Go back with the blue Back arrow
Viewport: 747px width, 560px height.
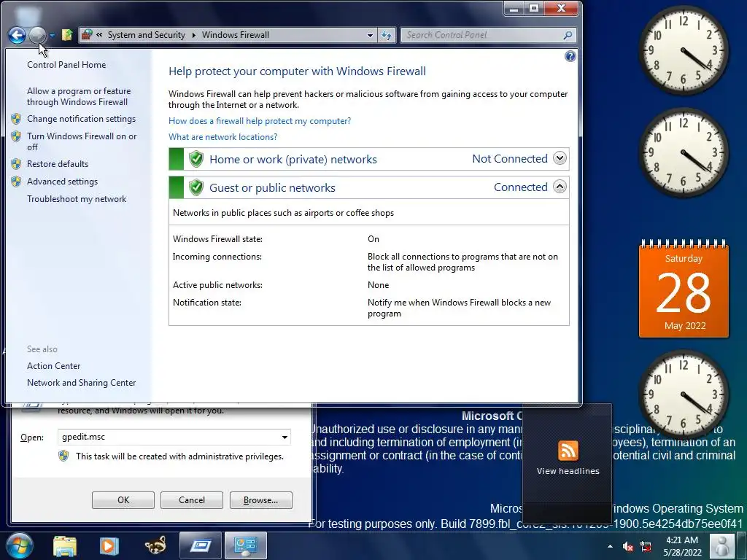click(18, 35)
